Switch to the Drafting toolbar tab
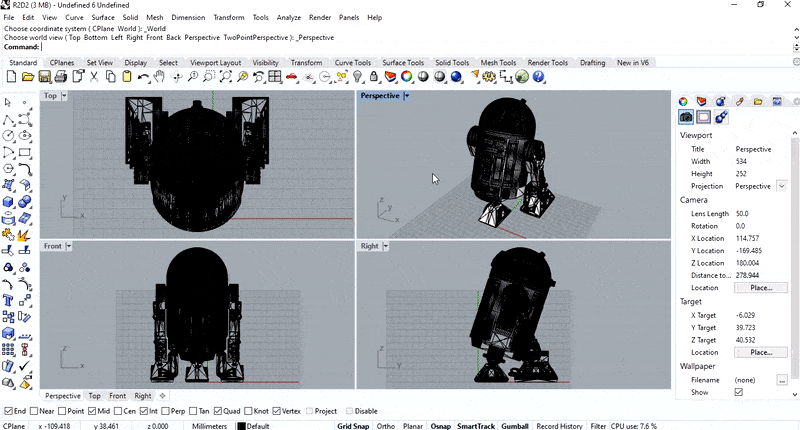 tap(592, 63)
